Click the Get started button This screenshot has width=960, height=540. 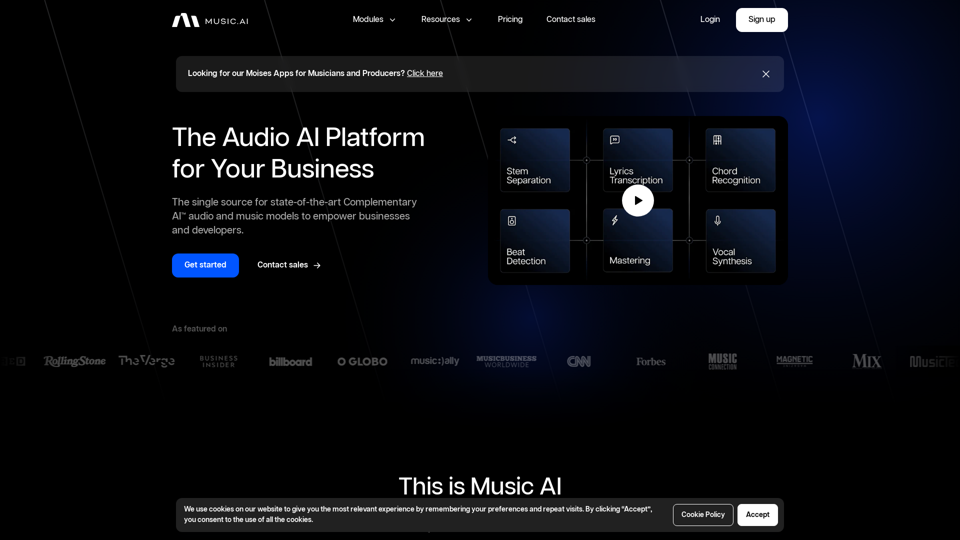[205, 265]
